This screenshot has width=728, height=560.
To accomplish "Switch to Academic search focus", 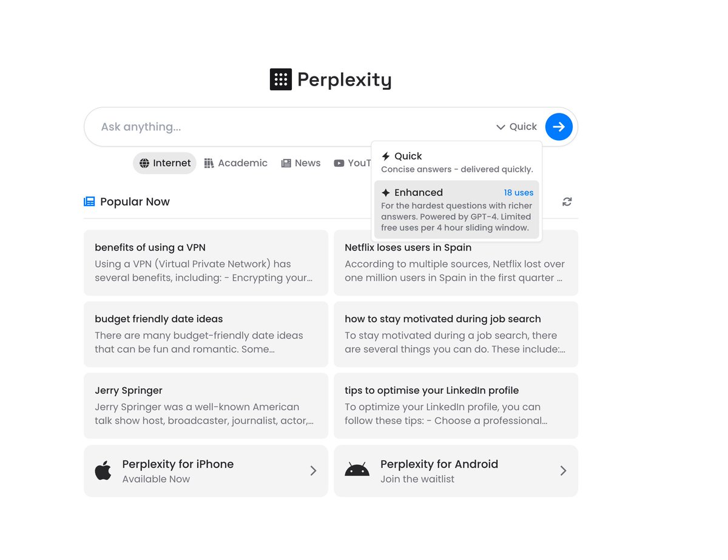I will coord(236,163).
